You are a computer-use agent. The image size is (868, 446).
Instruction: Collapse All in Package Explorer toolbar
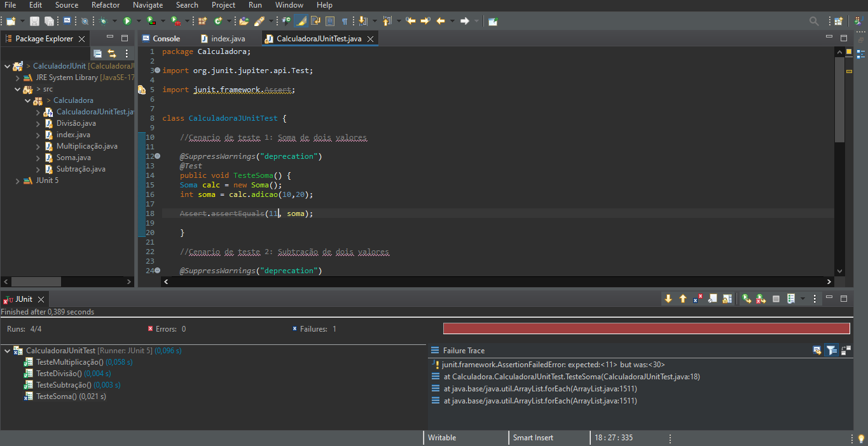pyautogui.click(x=98, y=53)
